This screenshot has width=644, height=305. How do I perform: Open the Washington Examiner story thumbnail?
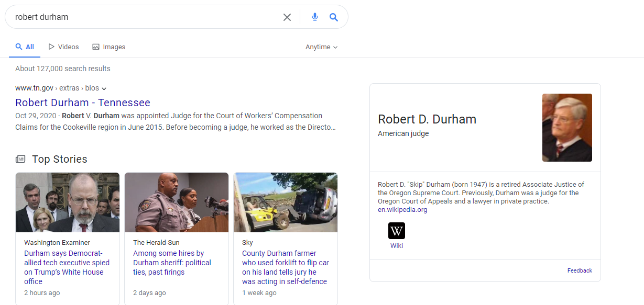point(68,202)
